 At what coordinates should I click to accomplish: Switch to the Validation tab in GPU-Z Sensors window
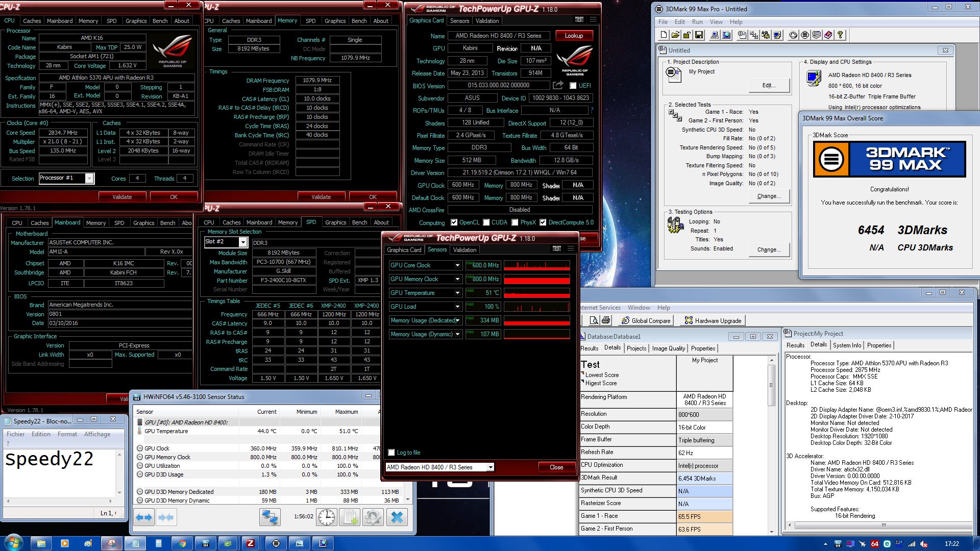pos(464,250)
